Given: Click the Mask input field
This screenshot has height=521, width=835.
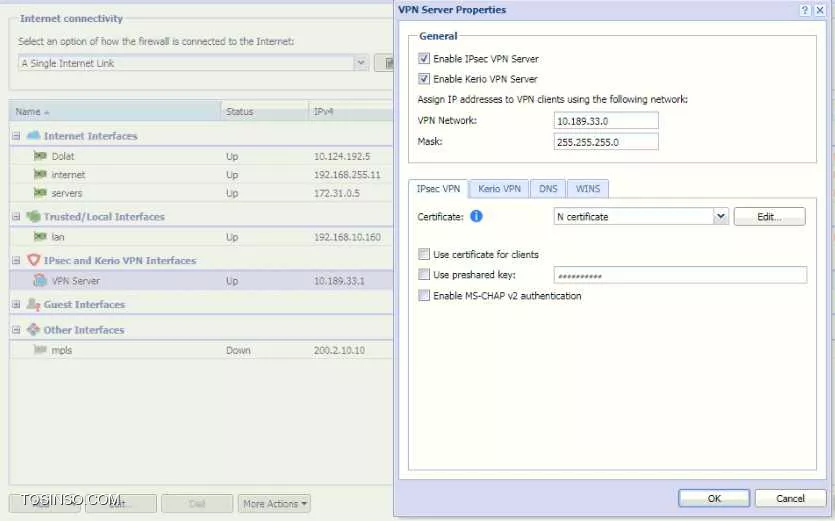Looking at the screenshot, I should [606, 142].
